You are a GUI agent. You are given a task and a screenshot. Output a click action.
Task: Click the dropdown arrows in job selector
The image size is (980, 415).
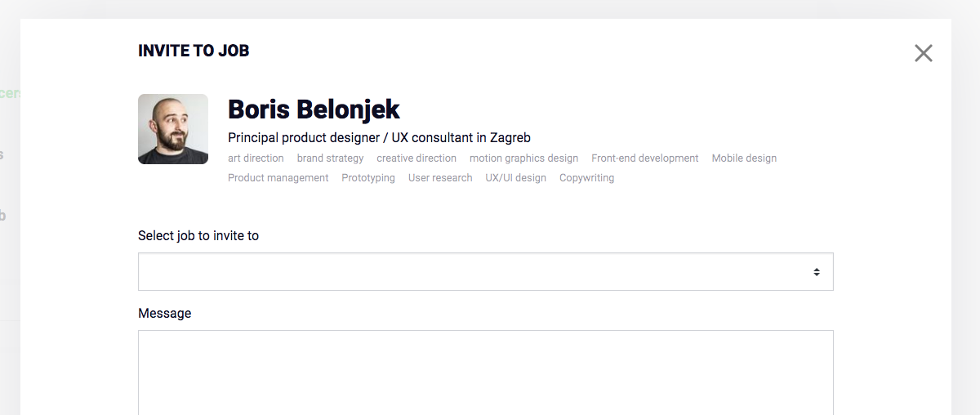click(x=816, y=272)
